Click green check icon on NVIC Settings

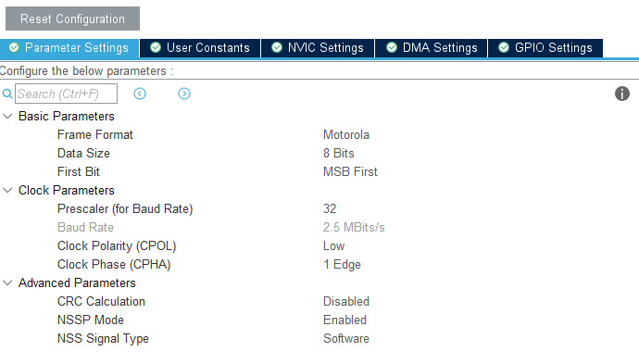[x=277, y=47]
